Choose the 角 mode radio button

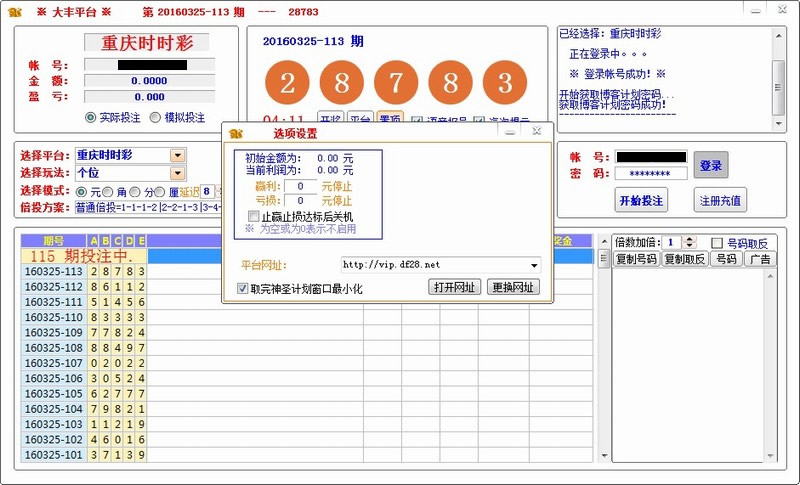(107, 192)
